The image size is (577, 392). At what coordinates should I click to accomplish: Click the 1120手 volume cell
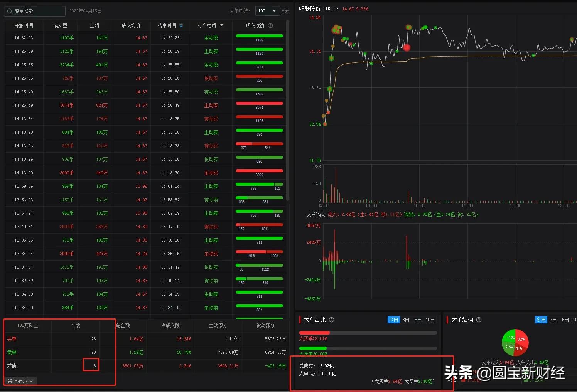pos(67,51)
